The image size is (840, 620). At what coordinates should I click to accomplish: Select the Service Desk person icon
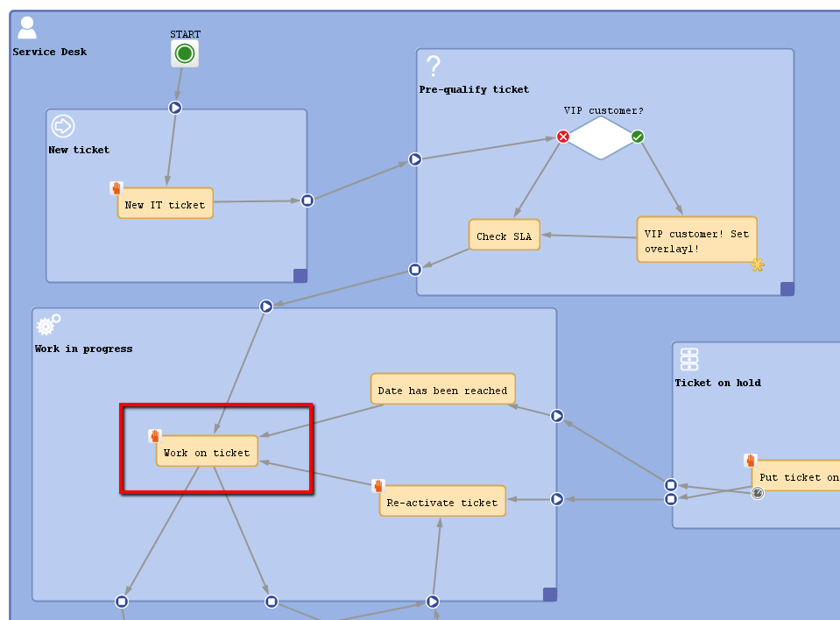coord(27,28)
